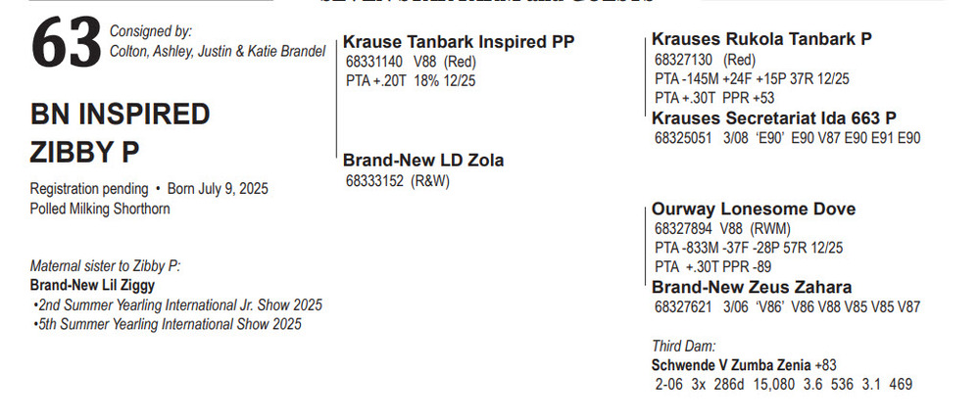Click the Polled Milking Shorthorn breed text
980x420 pixels.
[x=100, y=209]
